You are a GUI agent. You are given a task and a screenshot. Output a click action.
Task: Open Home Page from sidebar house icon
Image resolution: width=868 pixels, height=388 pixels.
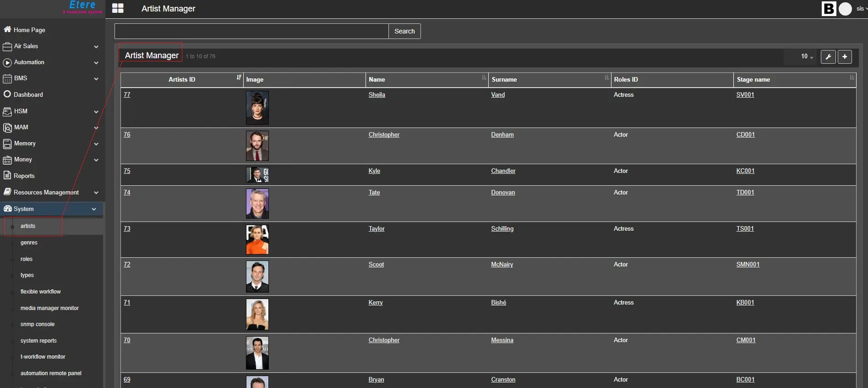pos(7,30)
